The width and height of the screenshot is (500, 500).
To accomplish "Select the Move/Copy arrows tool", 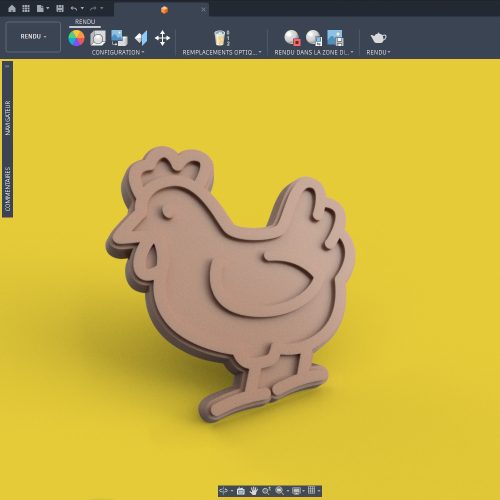I will 162,38.
